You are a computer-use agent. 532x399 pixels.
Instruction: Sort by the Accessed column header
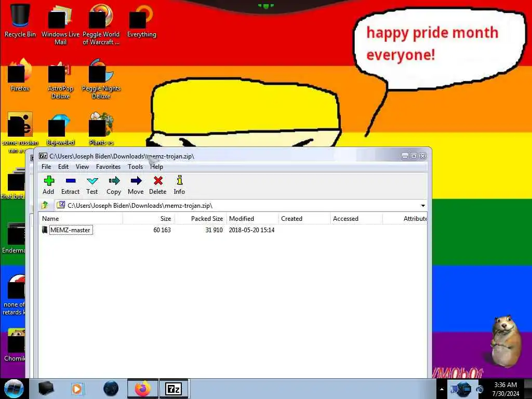(x=356, y=219)
